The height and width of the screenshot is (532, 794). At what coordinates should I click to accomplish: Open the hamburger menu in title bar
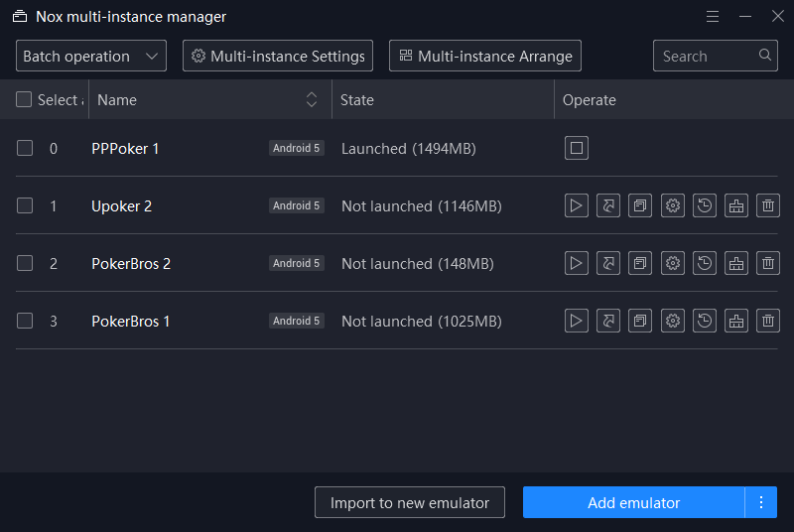pos(713,17)
